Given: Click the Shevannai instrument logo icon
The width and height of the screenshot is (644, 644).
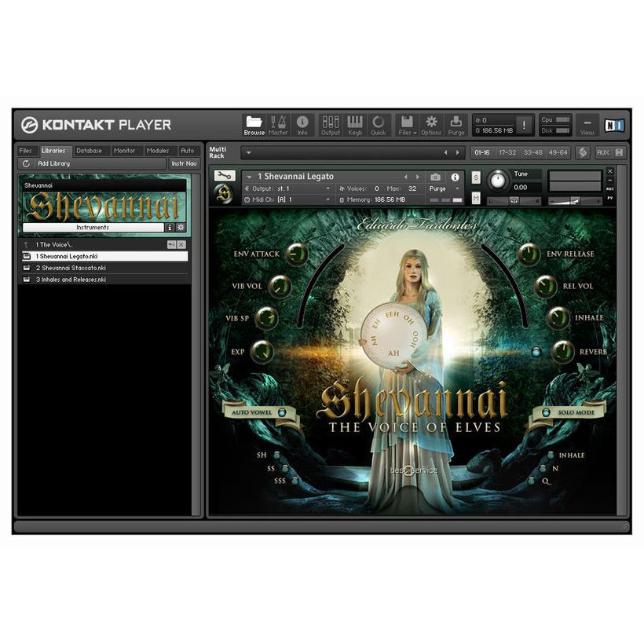Looking at the screenshot, I should 225,194.
